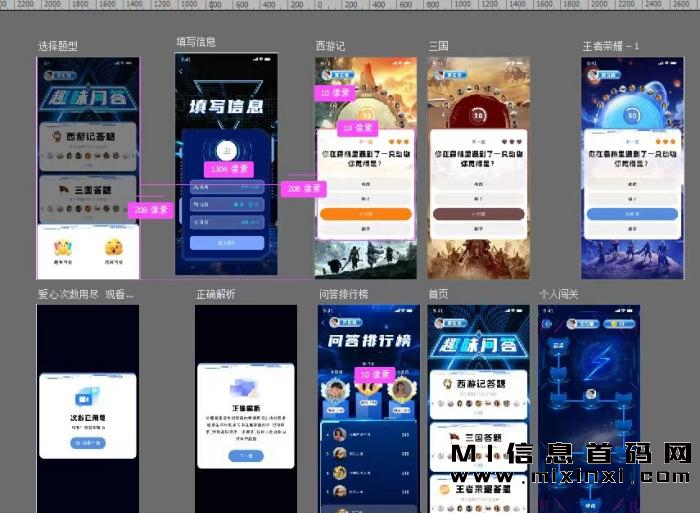The height and width of the screenshot is (513, 700).
Task: Click the back arrow in 个人闯关 artboard
Action: click(x=548, y=324)
